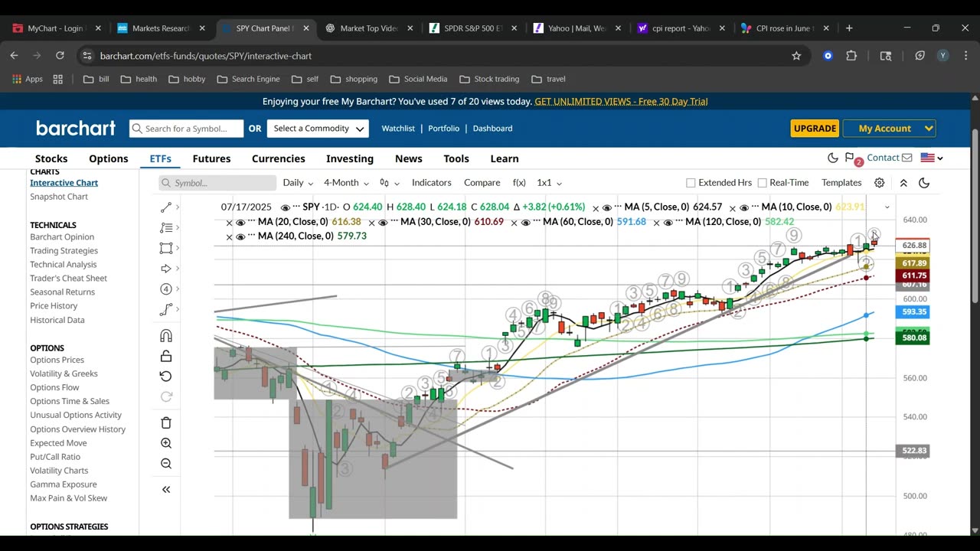Viewport: 980px width, 551px height.
Task: Open the Options menu
Action: [x=109, y=158]
